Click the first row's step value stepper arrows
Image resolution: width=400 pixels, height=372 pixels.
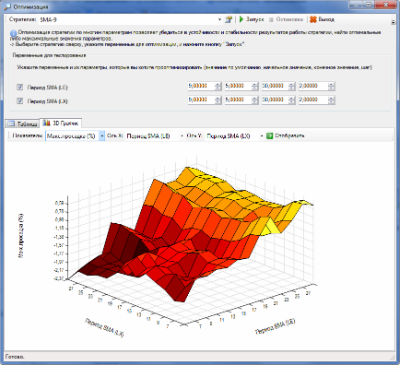(x=331, y=86)
